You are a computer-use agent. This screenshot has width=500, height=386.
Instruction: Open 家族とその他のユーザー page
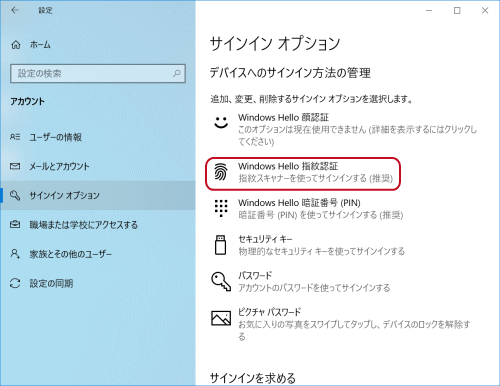pos(98,254)
